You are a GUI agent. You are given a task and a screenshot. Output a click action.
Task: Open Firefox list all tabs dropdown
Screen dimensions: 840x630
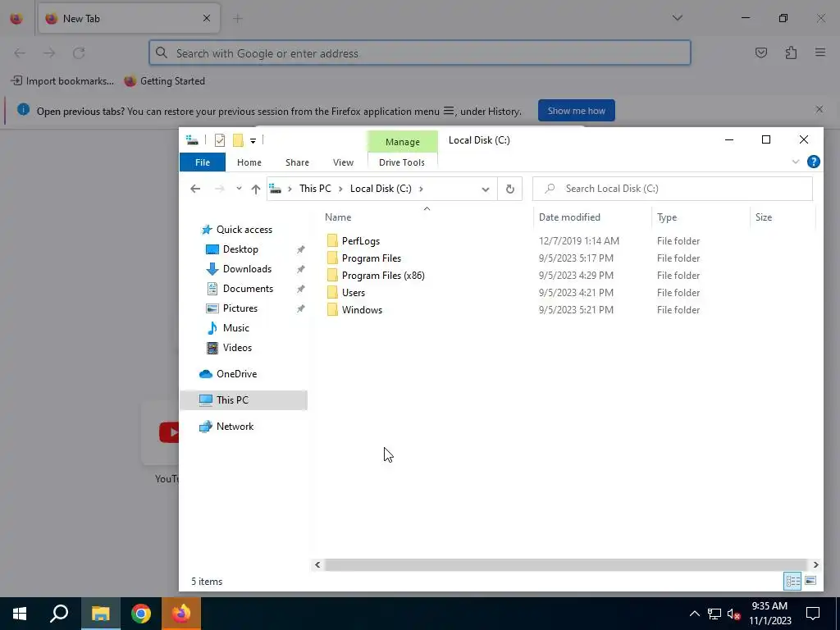pos(677,18)
